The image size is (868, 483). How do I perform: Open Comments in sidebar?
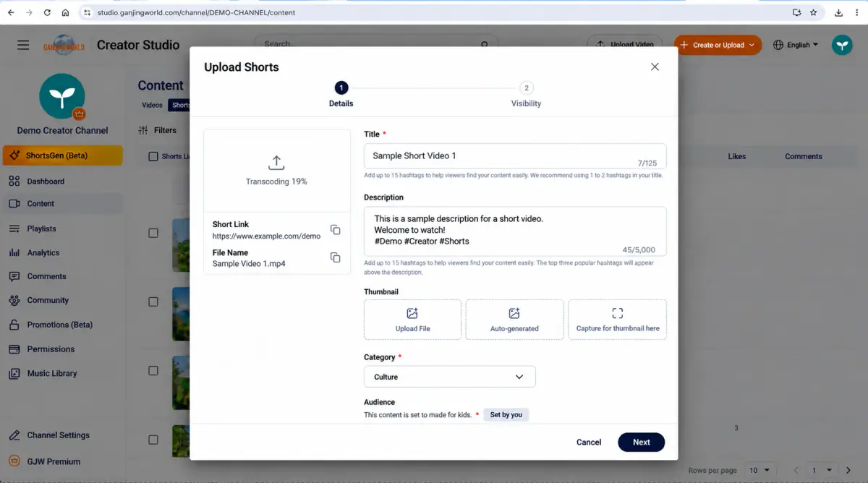click(x=62, y=276)
